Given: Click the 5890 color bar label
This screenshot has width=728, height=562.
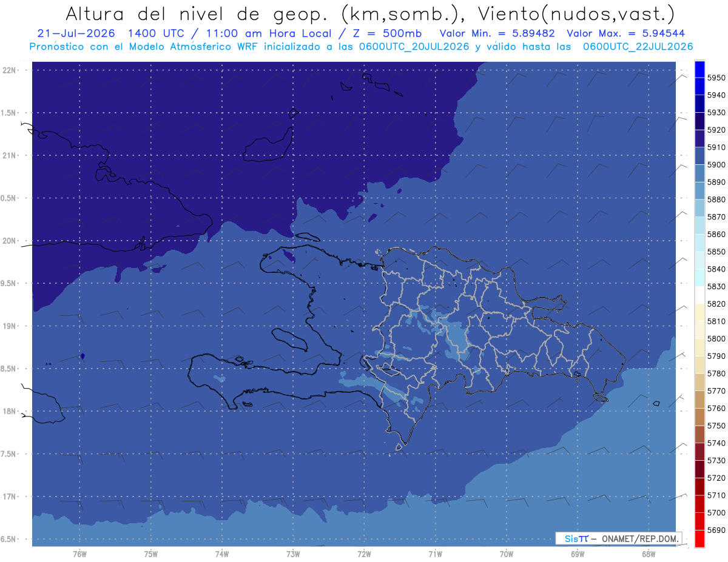Looking at the screenshot, I should click(716, 182).
